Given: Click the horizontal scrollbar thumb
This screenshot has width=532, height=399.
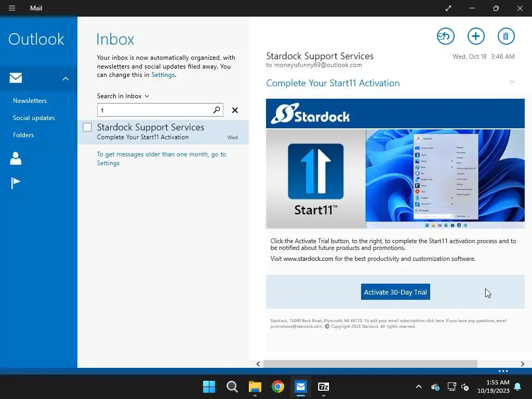Looking at the screenshot, I should [x=370, y=364].
